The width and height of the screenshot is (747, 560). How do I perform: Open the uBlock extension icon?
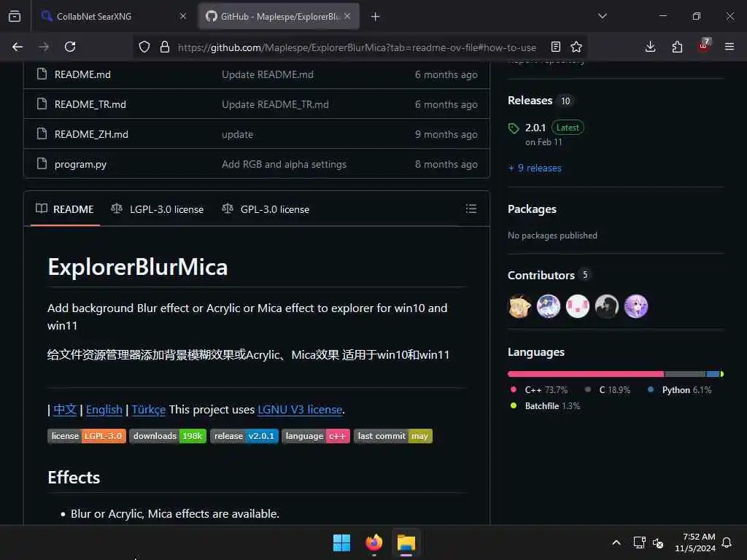(704, 46)
